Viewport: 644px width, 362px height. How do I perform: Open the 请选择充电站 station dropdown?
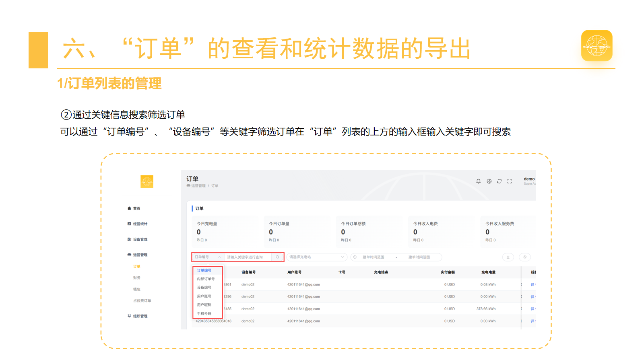[x=317, y=257]
